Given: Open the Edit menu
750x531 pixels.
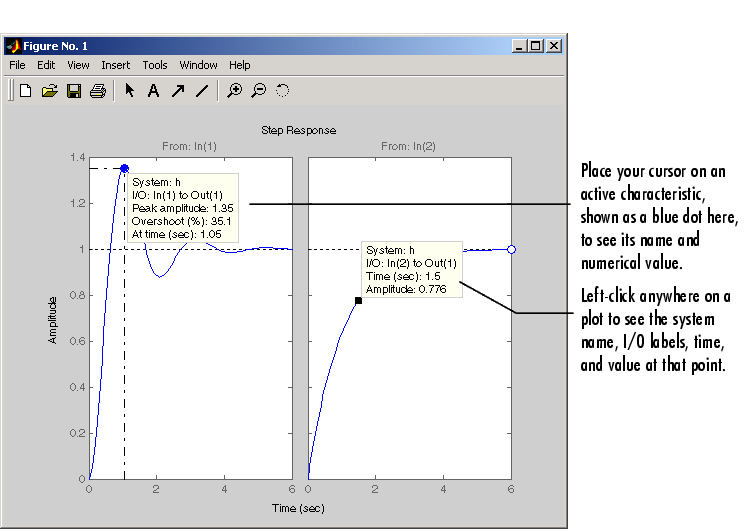Looking at the screenshot, I should pyautogui.click(x=46, y=65).
